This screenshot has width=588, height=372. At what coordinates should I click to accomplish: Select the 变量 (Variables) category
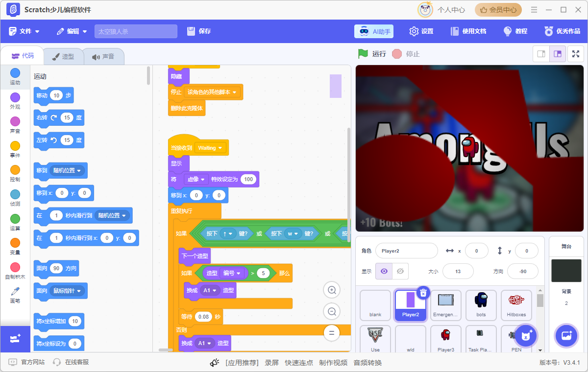tap(15, 247)
